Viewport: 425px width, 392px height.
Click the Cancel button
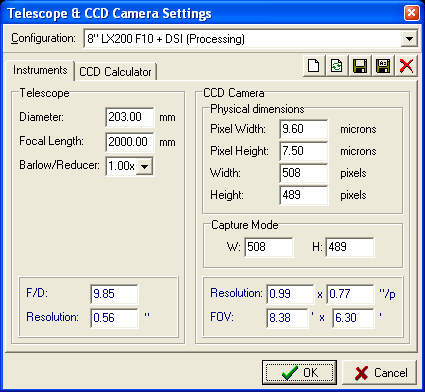(380, 372)
